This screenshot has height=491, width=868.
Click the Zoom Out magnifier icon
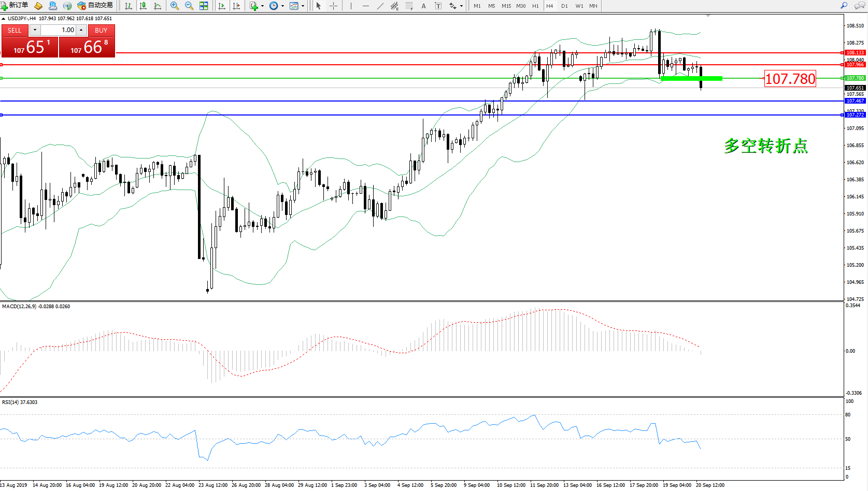click(x=189, y=6)
